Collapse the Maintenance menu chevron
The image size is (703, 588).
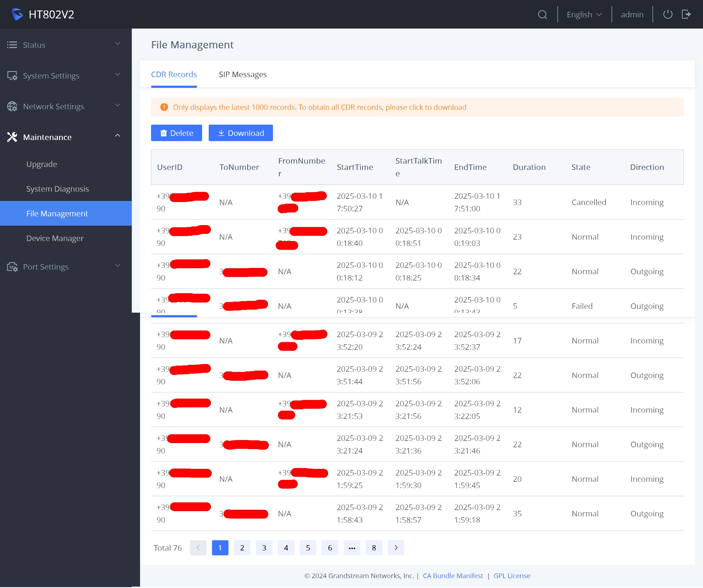point(118,136)
